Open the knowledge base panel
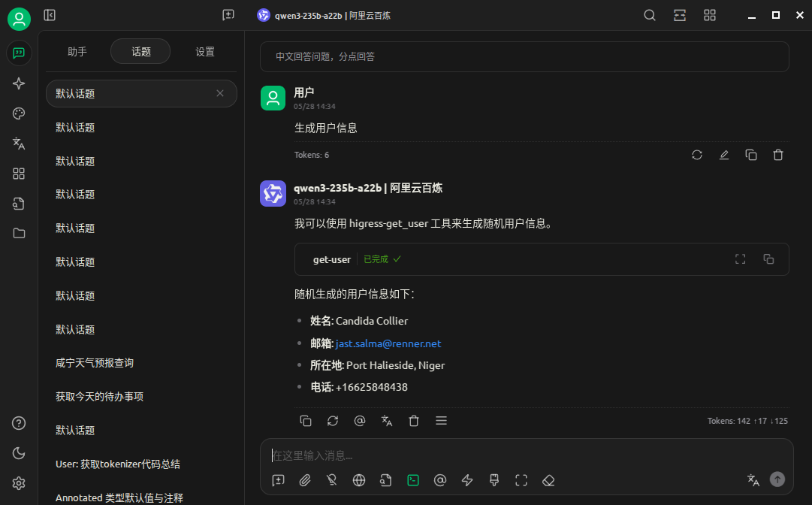Viewport: 812px width, 505px height. point(19,203)
